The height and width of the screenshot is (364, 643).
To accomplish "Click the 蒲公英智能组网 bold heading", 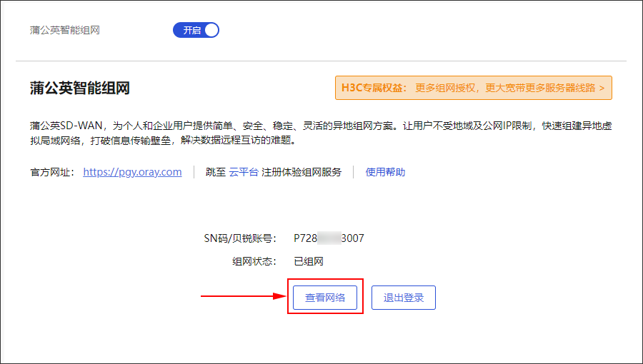I will 80,88.
